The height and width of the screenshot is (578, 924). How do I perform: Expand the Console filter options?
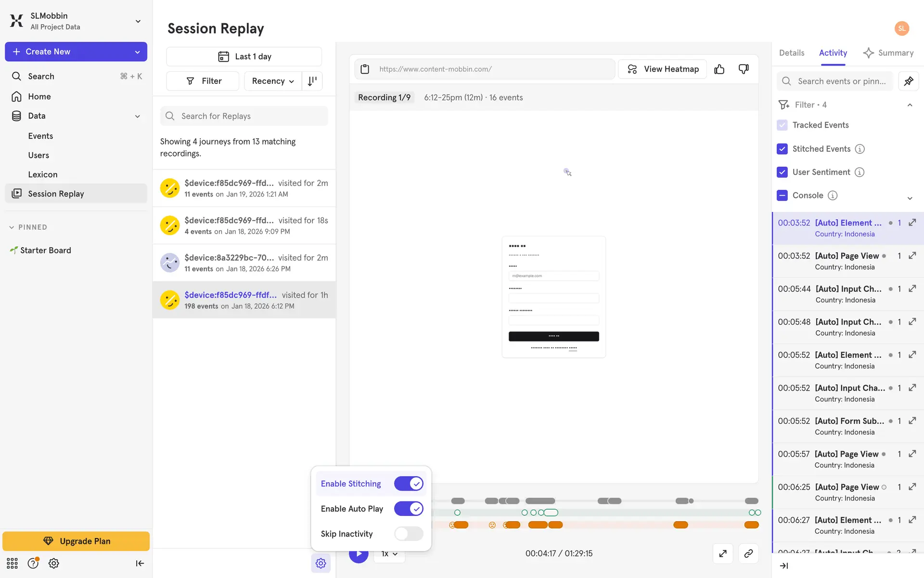tap(910, 198)
